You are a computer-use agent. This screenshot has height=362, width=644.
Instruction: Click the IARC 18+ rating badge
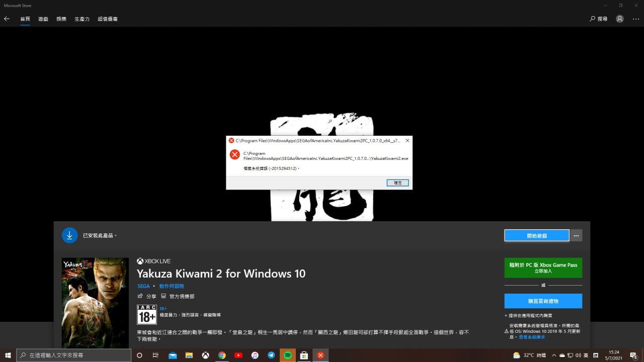pyautogui.click(x=147, y=315)
